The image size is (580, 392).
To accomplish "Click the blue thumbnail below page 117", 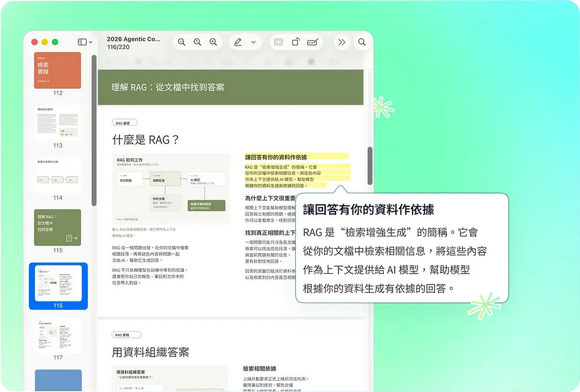I will click(x=58, y=380).
